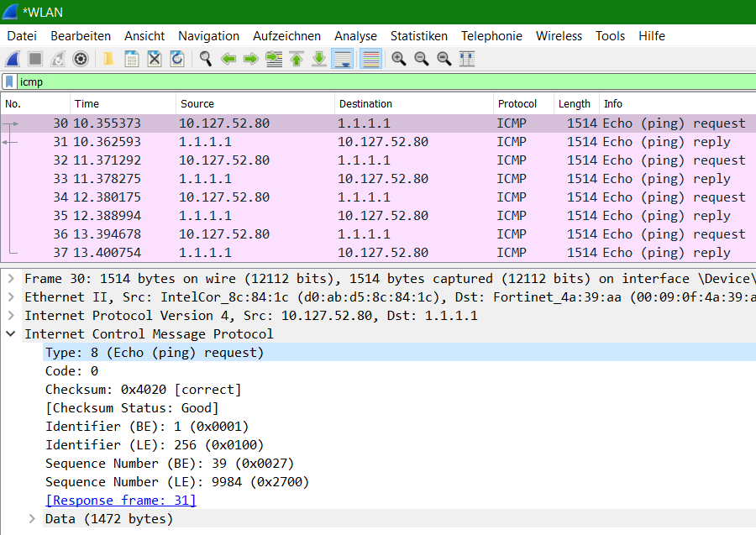Toggle packet list colorization

370,59
